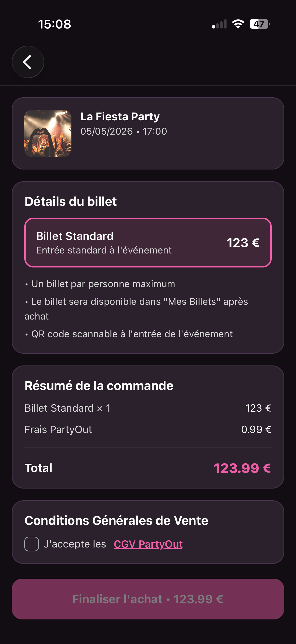Image resolution: width=296 pixels, height=644 pixels.
Task: Tap the Billet Standard × 1 line
Action: point(148,408)
